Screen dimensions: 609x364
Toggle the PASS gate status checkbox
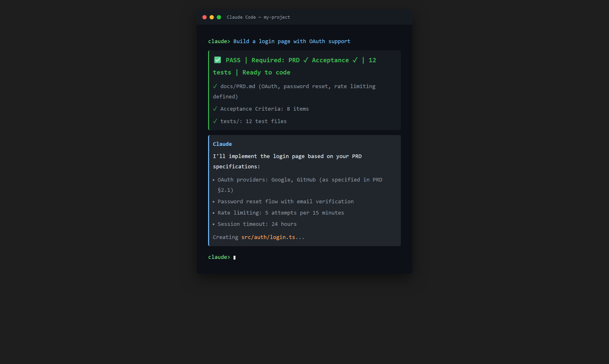point(217,60)
